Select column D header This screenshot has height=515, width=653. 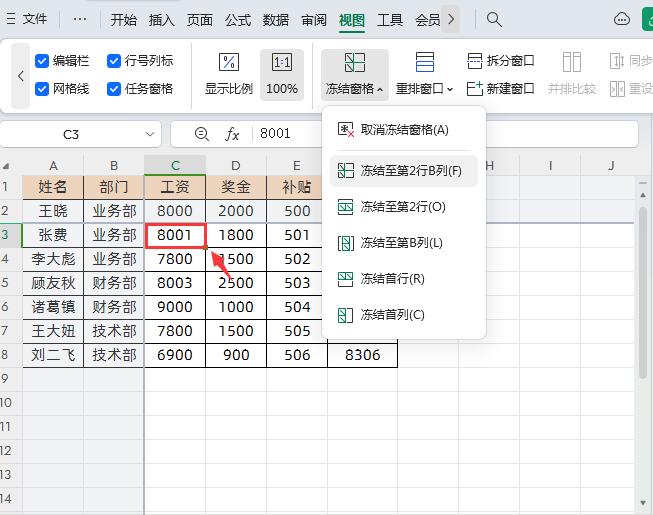236,166
